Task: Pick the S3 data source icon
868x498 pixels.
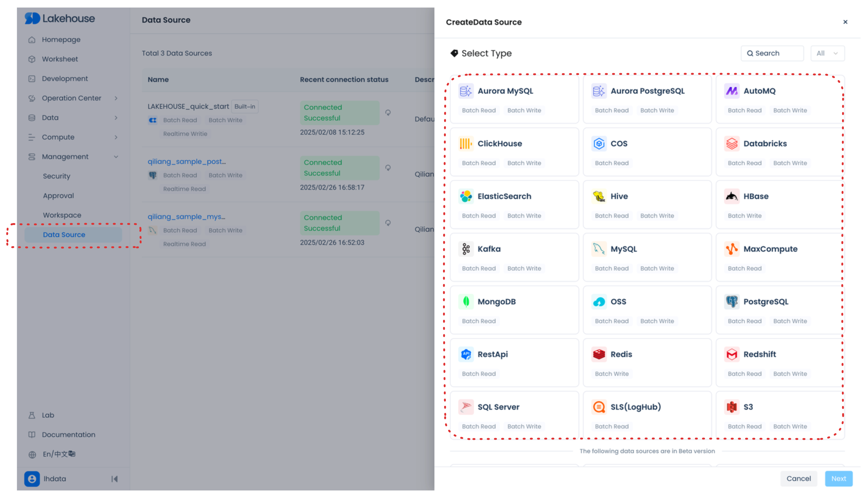Action: [x=732, y=407]
